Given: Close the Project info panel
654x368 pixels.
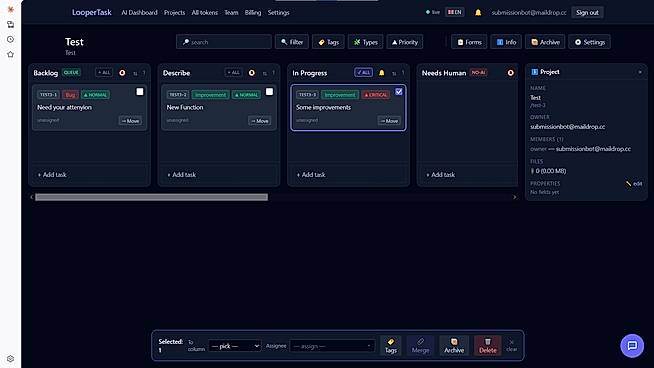Looking at the screenshot, I should click(x=640, y=72).
